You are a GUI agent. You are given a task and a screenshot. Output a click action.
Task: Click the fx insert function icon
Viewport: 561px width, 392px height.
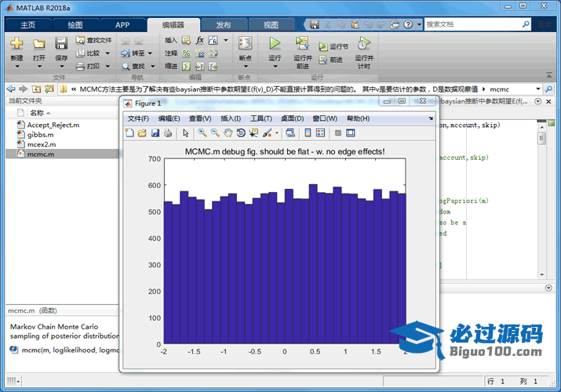click(199, 40)
